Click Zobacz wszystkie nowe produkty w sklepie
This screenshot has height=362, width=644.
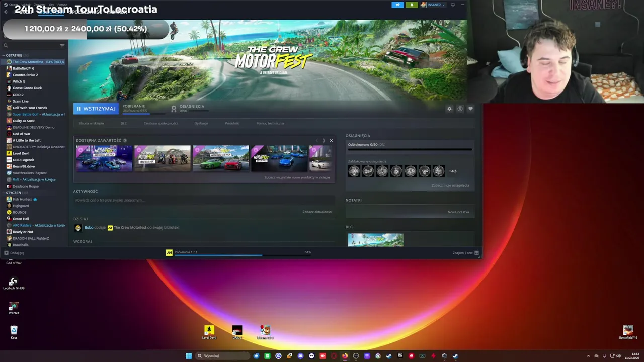[x=297, y=177]
